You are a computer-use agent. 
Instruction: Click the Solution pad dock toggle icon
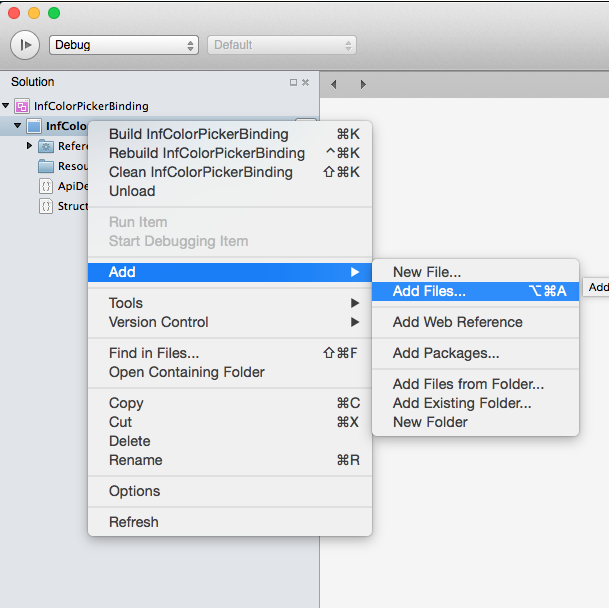293,82
